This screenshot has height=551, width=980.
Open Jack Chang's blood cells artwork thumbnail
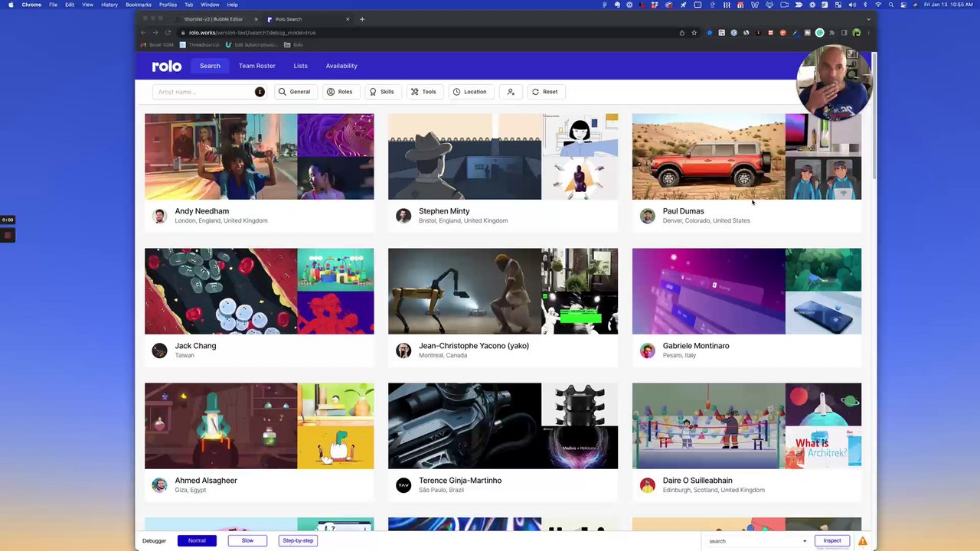[x=220, y=292]
